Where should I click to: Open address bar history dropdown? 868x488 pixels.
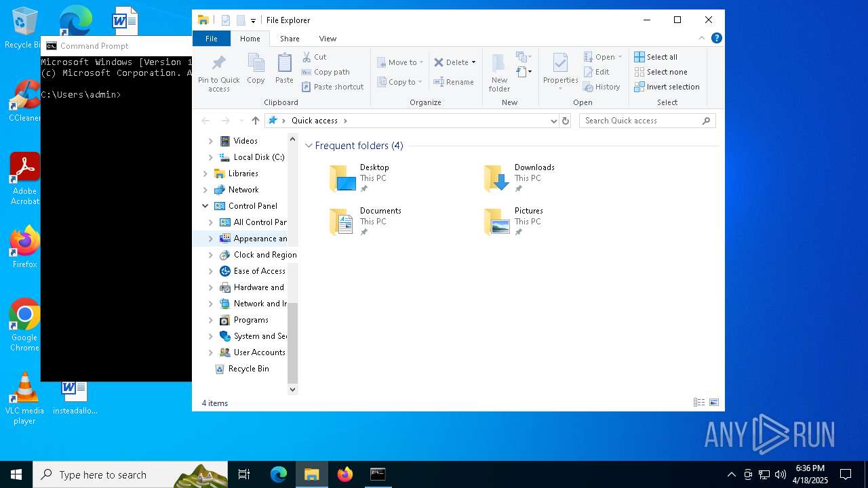[554, 121]
